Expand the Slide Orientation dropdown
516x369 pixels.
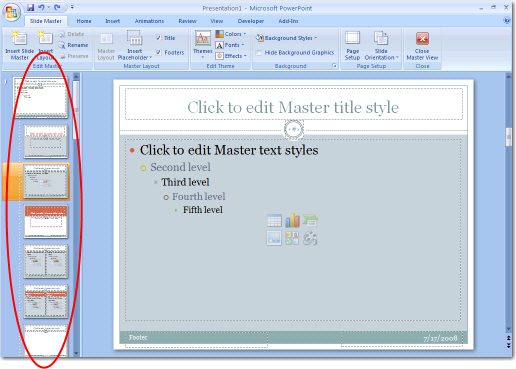click(381, 46)
